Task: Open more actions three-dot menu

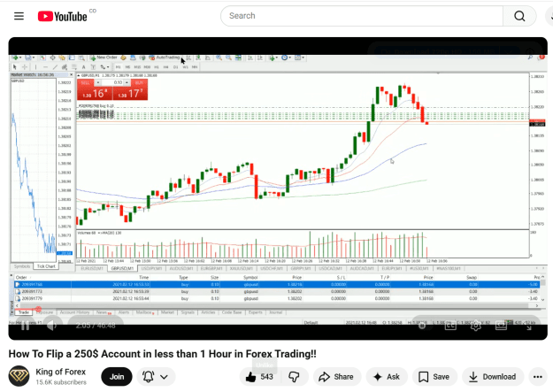Action: pyautogui.click(x=538, y=377)
